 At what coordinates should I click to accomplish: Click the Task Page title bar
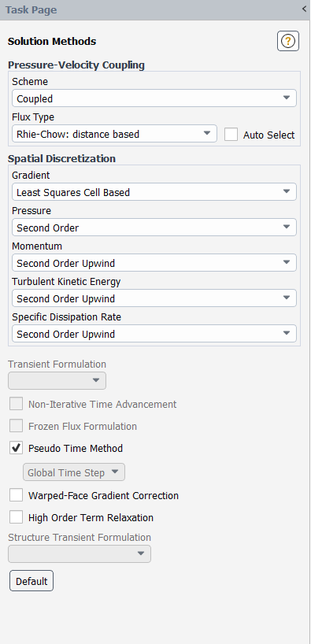pyautogui.click(x=155, y=10)
